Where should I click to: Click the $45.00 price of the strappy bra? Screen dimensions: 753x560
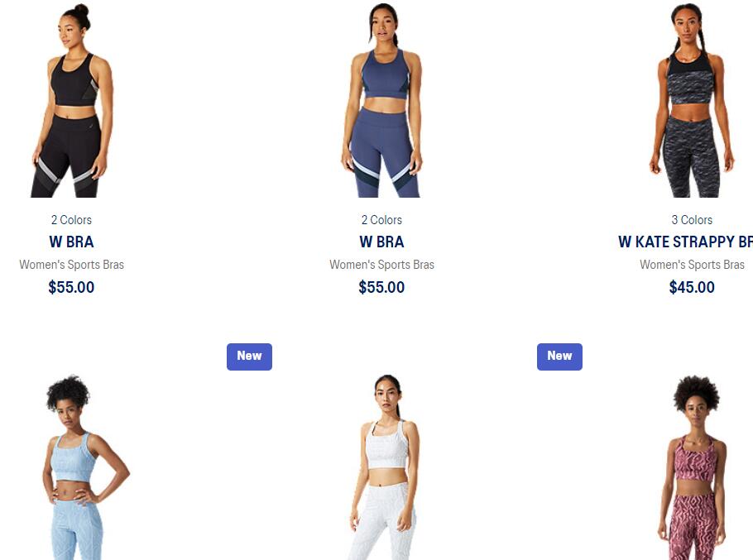(x=692, y=287)
